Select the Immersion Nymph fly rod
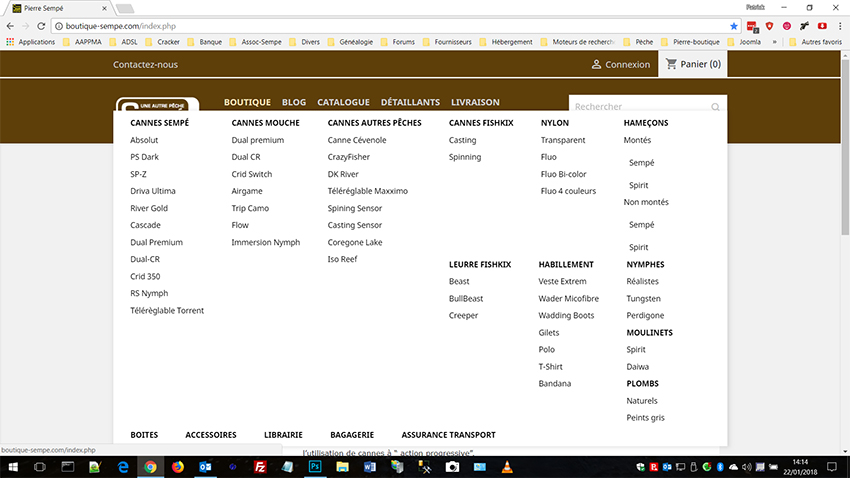This screenshot has width=850, height=478. pyautogui.click(x=266, y=242)
